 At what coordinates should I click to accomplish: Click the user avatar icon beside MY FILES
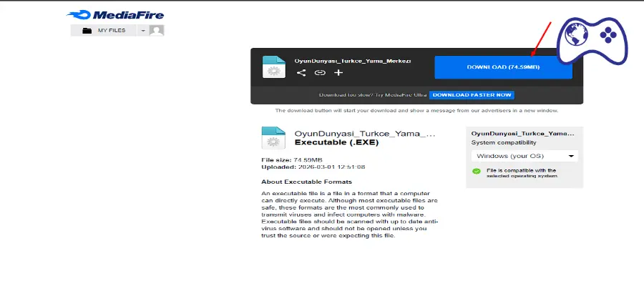tap(157, 31)
